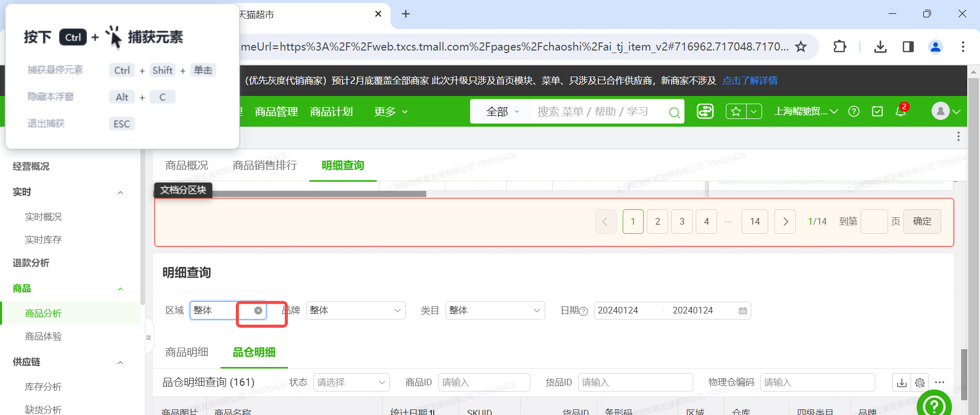Open the 点击了解详情 link in the notice
Viewport: 980px width, 415px height.
pos(750,81)
